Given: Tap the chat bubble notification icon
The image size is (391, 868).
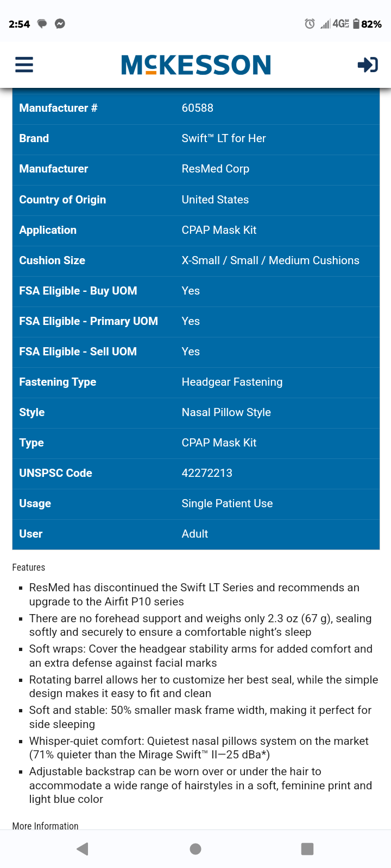Looking at the screenshot, I should (x=42, y=24).
